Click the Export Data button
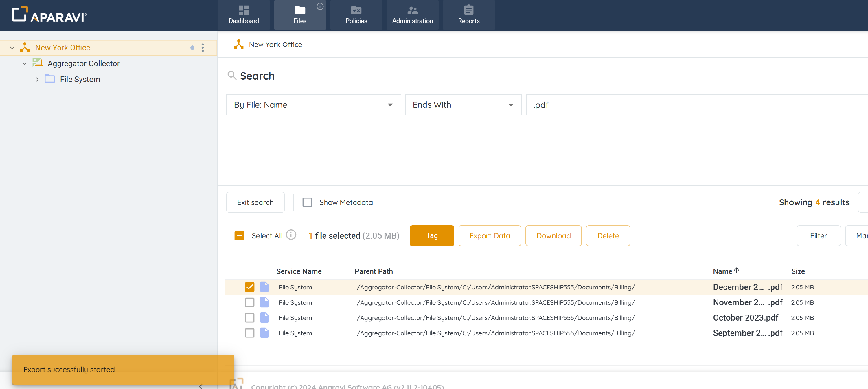The image size is (868, 389). tap(489, 235)
